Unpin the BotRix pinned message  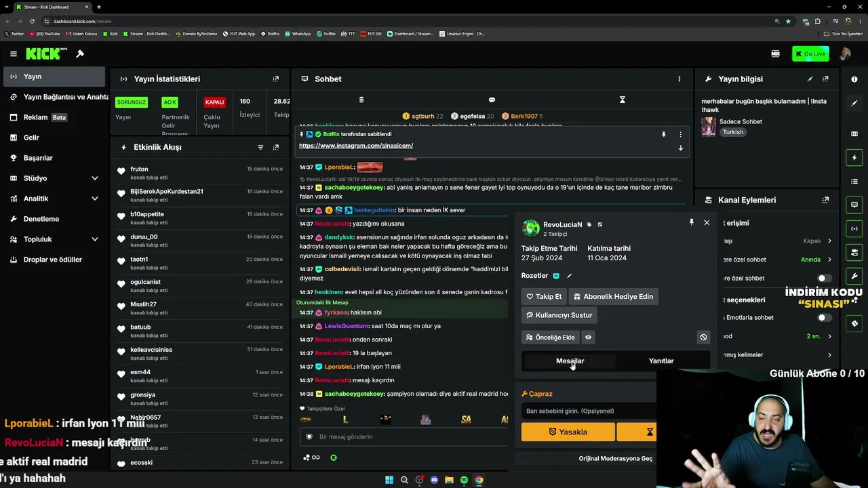[664, 134]
